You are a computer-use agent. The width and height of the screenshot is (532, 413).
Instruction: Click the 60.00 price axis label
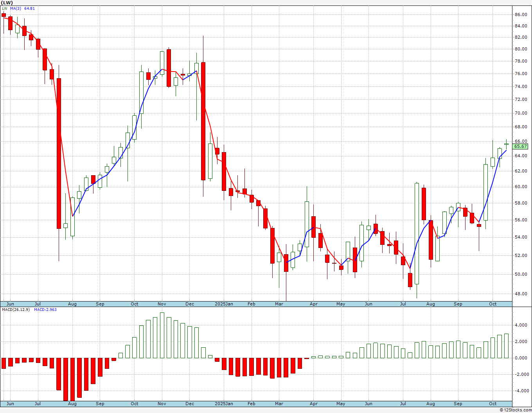521,187
